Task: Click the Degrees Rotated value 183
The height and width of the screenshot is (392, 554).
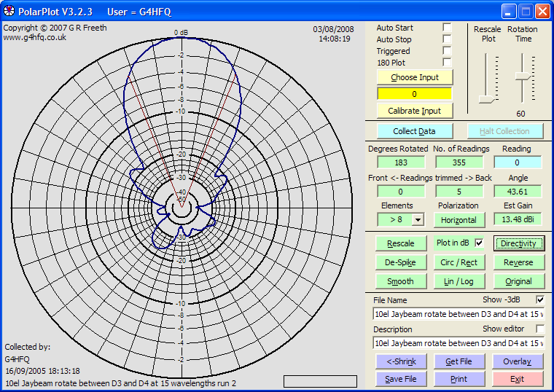Action: click(401, 162)
